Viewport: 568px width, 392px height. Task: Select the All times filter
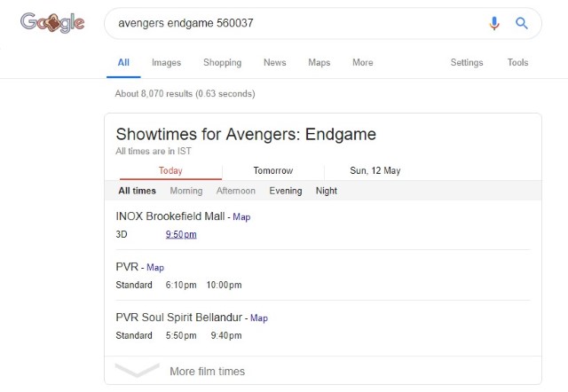137,191
